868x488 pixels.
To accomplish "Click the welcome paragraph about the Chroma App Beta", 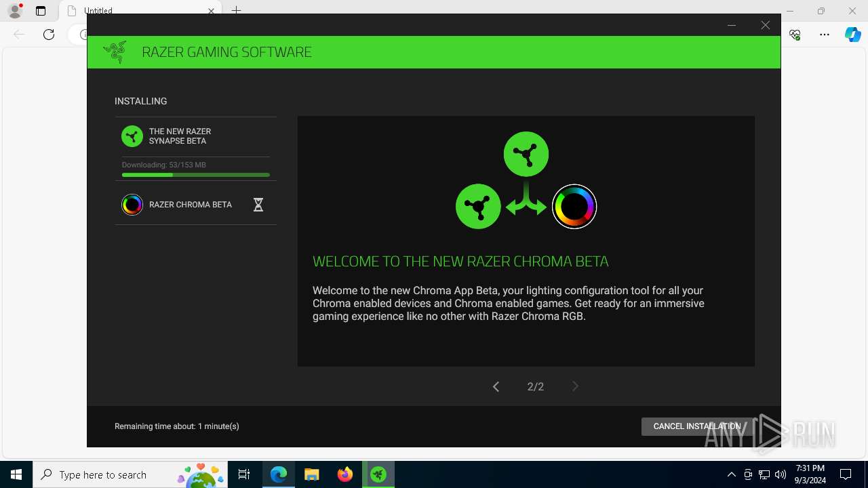I will pos(509,303).
